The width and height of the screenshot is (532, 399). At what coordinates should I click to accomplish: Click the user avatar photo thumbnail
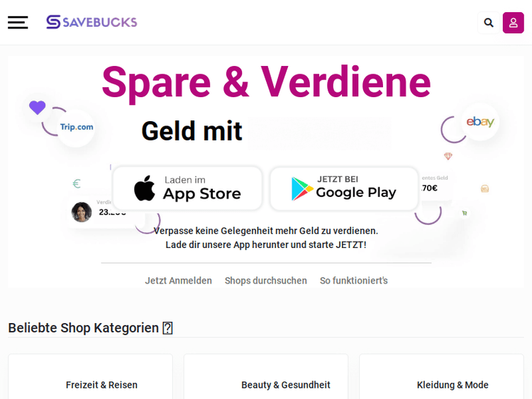coord(82,212)
